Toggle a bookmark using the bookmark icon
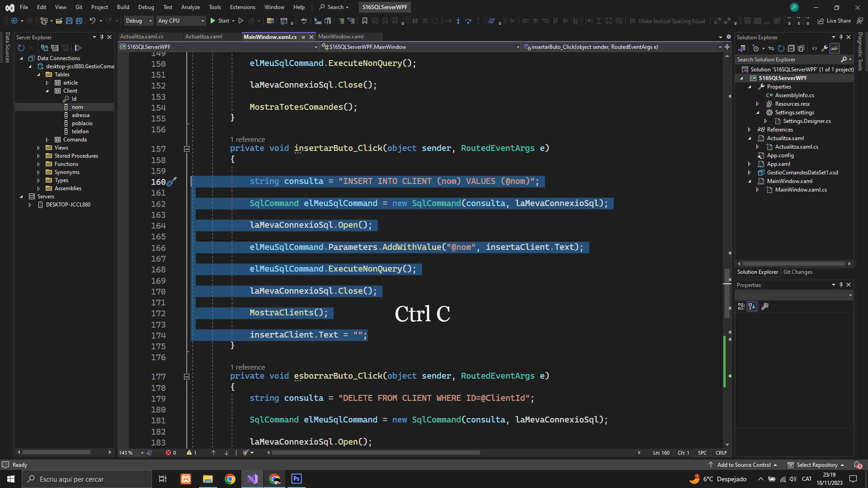Image resolution: width=868 pixels, height=488 pixels. tap(364, 21)
